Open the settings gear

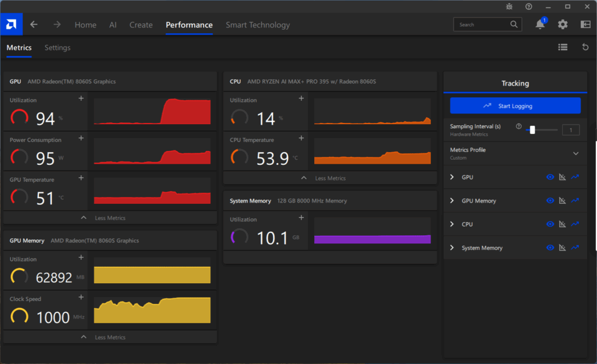[x=563, y=24]
